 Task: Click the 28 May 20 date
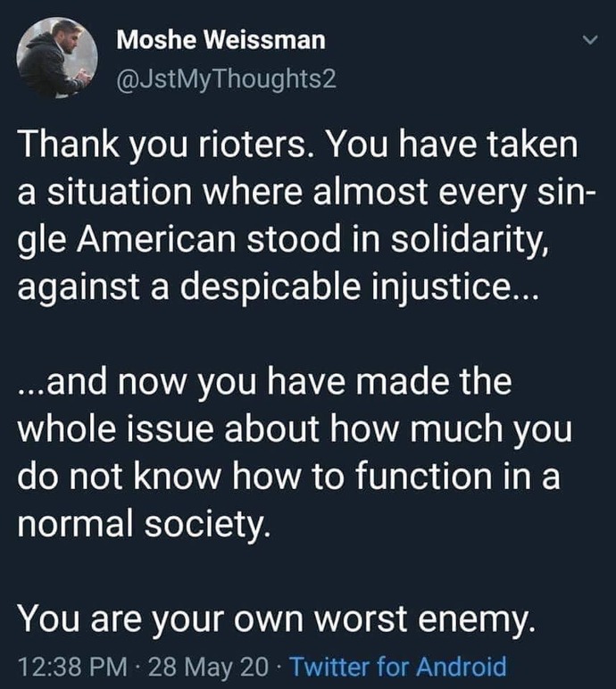click(208, 666)
